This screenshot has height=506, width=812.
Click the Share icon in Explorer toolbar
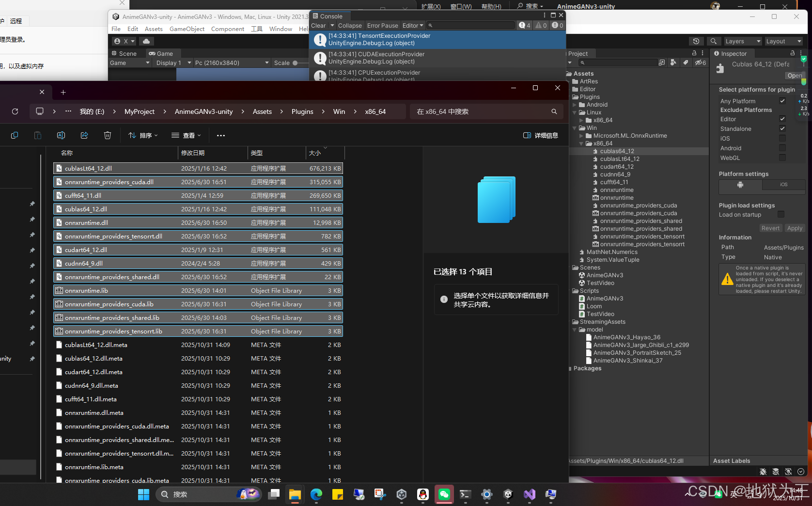[x=84, y=135]
